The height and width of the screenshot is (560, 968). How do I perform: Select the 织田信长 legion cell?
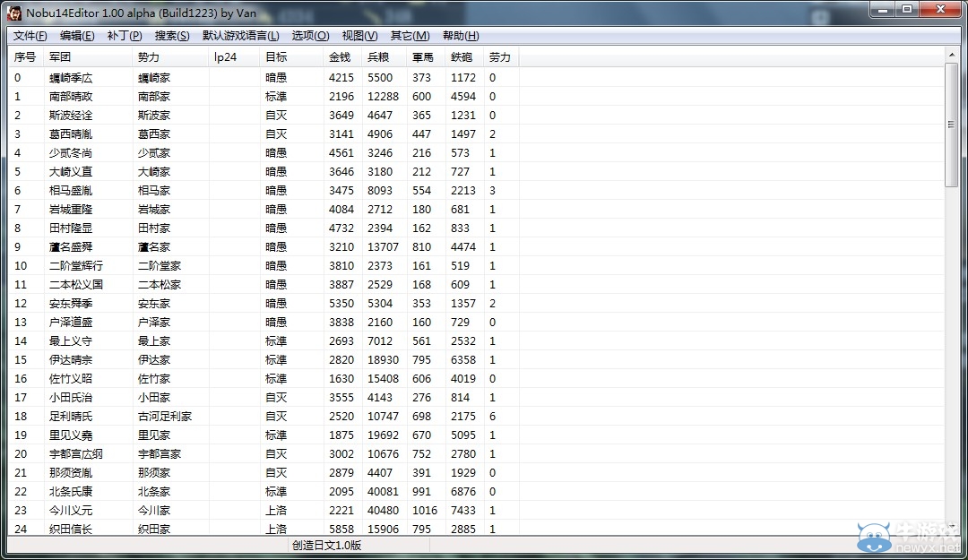71,530
